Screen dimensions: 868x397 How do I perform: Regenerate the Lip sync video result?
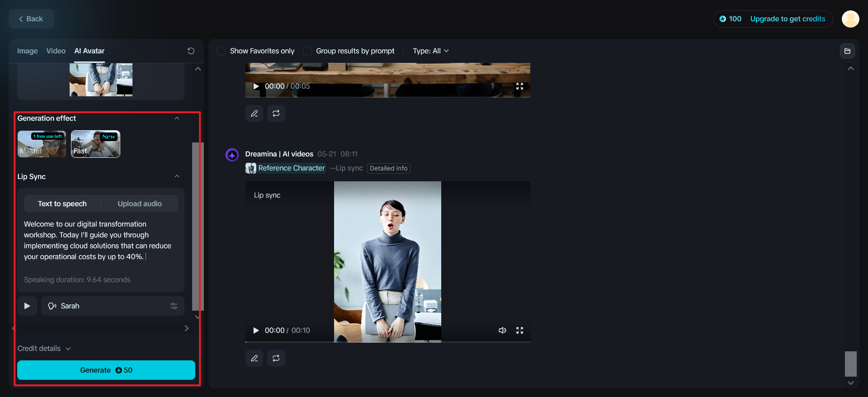click(276, 358)
